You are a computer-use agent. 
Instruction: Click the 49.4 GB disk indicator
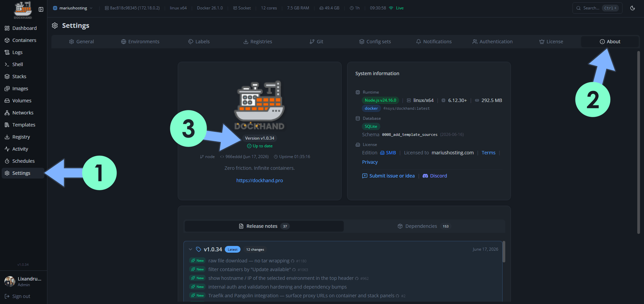coord(329,8)
